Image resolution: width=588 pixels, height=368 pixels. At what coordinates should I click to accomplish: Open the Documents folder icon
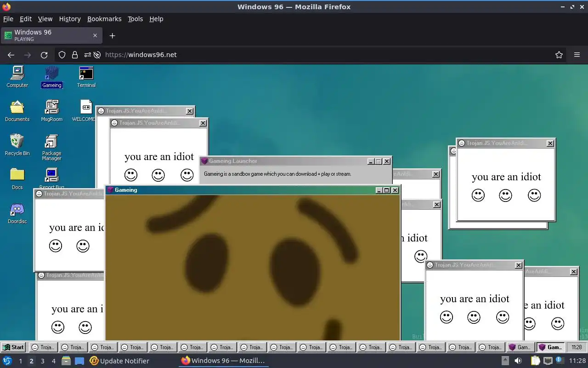[x=17, y=111]
